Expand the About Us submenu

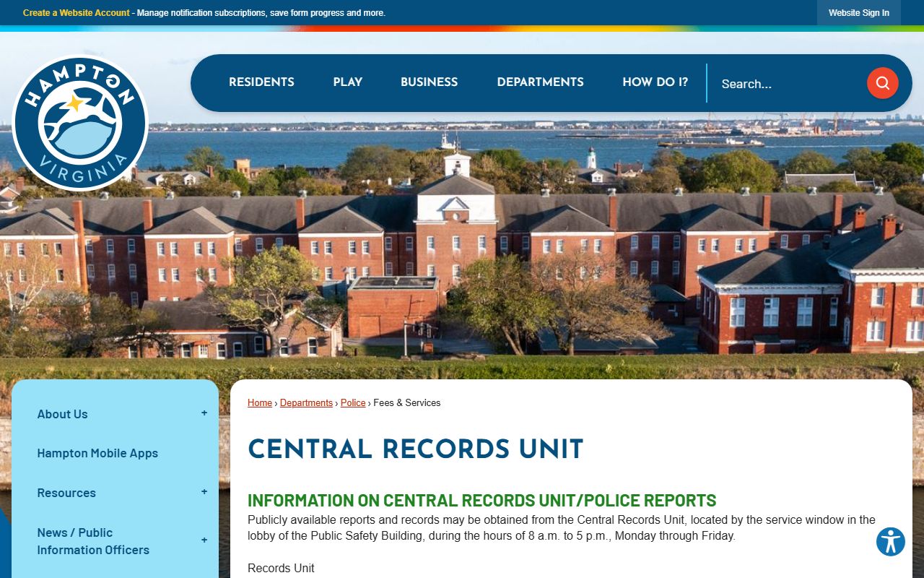[x=204, y=413]
